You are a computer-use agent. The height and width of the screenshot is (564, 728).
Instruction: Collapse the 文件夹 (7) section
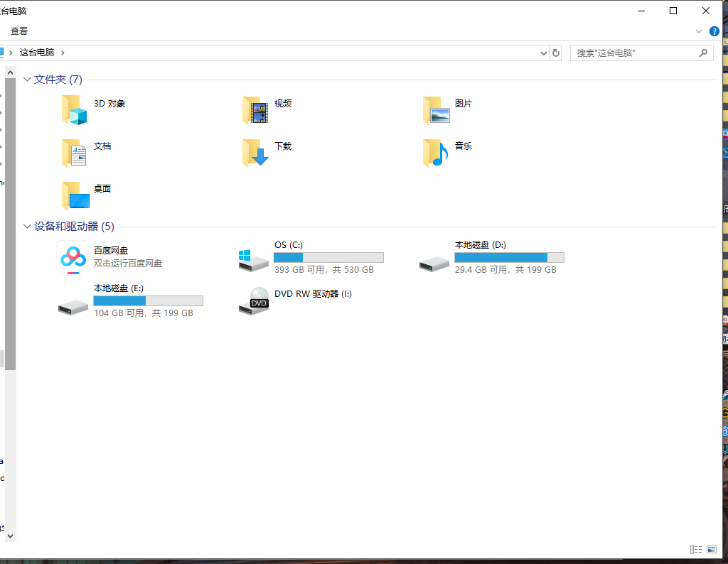[27, 80]
